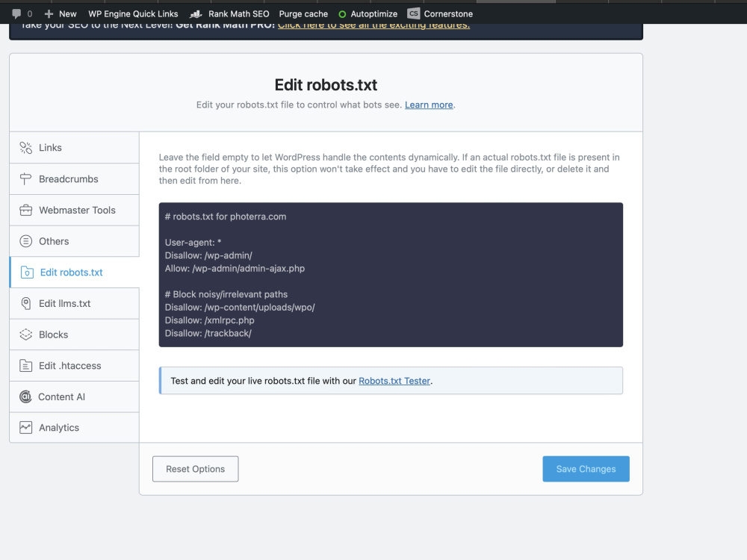The image size is (747, 560).
Task: Click the Edit llms.txt icon
Action: pos(25,303)
